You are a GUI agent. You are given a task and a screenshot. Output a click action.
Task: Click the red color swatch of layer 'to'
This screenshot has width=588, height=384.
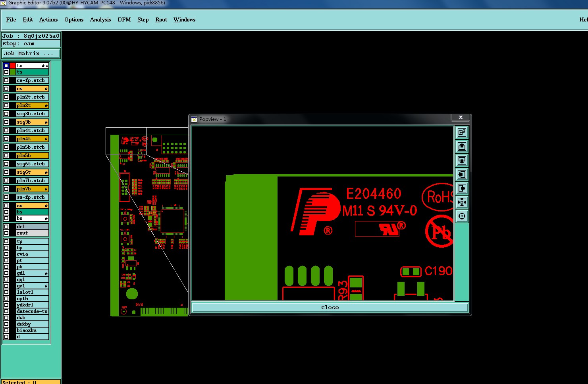point(13,66)
